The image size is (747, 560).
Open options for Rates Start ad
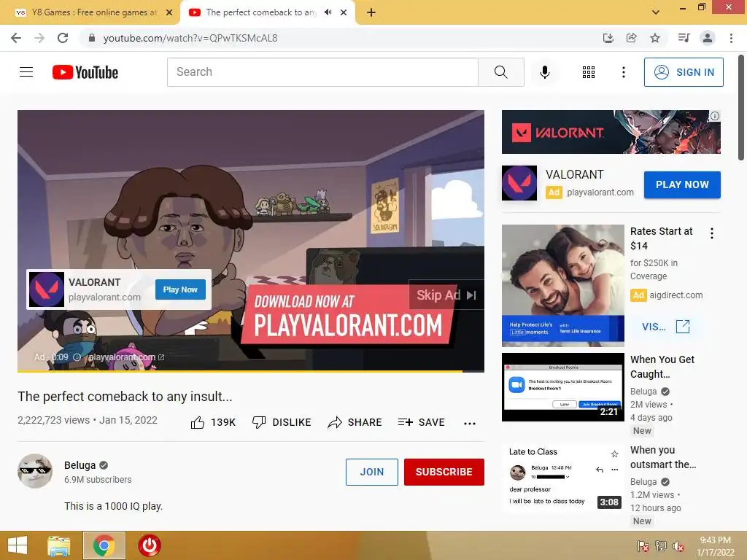712,233
